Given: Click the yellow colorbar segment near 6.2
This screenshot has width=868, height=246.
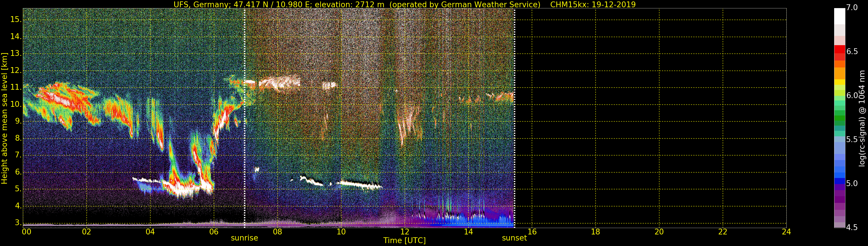Looking at the screenshot, I should 840,82.
